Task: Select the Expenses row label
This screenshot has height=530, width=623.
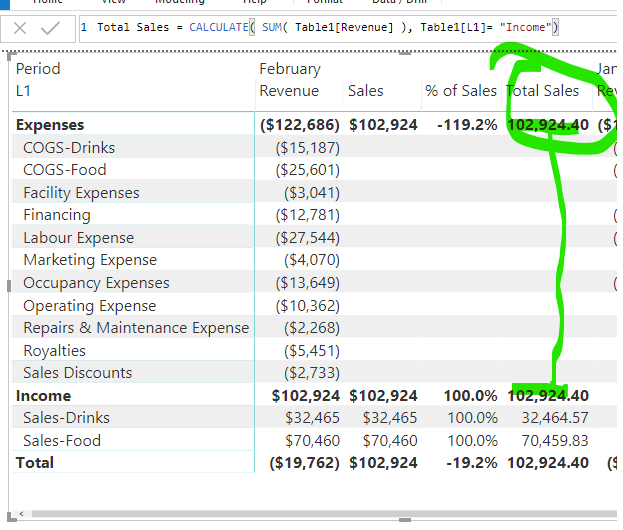Action: coord(50,125)
